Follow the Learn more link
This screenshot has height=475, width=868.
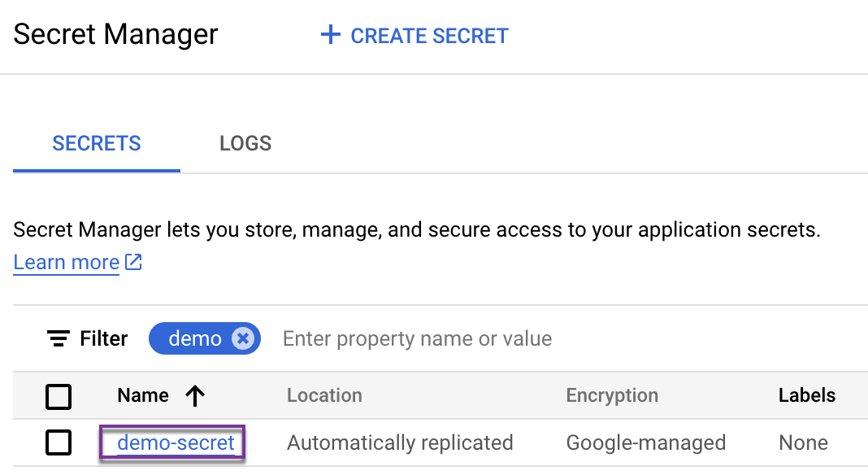point(67,263)
